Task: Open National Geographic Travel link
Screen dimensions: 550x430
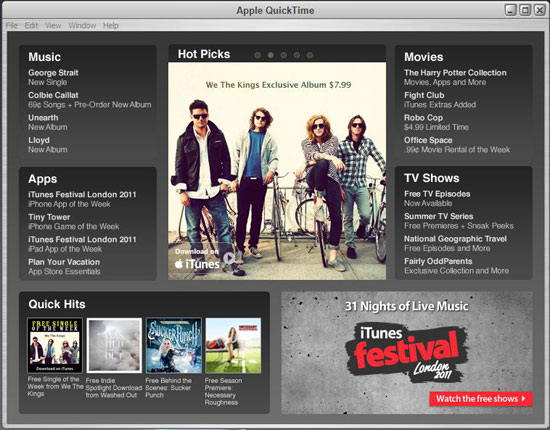Action: pyautogui.click(x=455, y=243)
